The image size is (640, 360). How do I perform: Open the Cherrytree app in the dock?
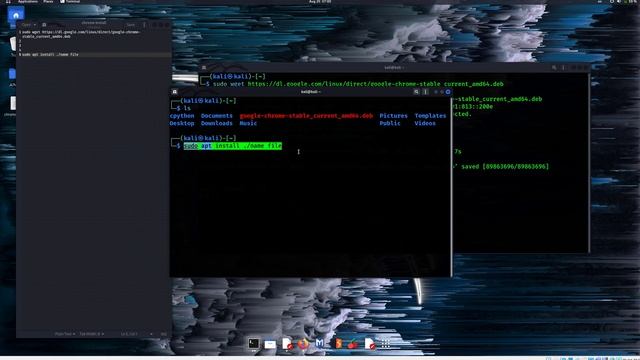coord(353,344)
